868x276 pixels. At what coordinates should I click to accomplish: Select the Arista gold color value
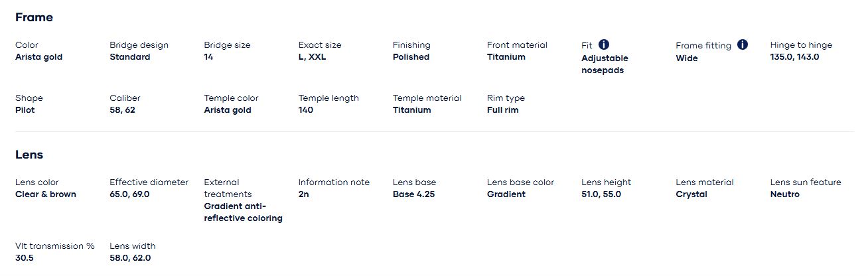pyautogui.click(x=38, y=57)
